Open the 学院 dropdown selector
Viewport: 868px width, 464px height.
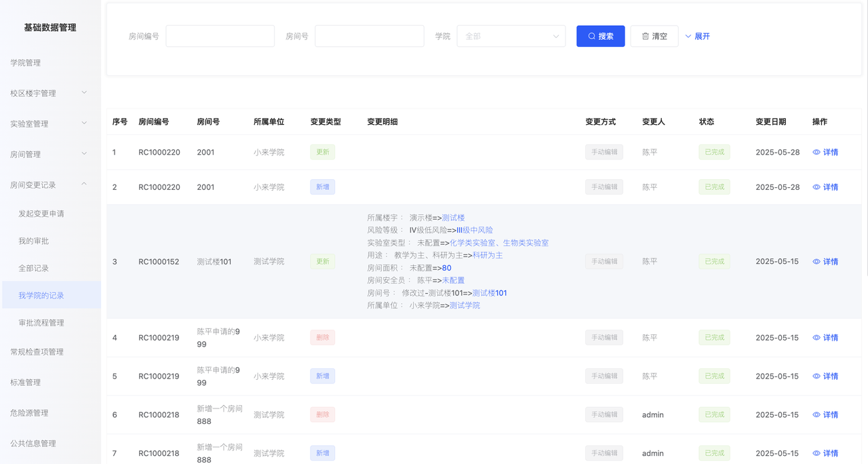tap(511, 37)
